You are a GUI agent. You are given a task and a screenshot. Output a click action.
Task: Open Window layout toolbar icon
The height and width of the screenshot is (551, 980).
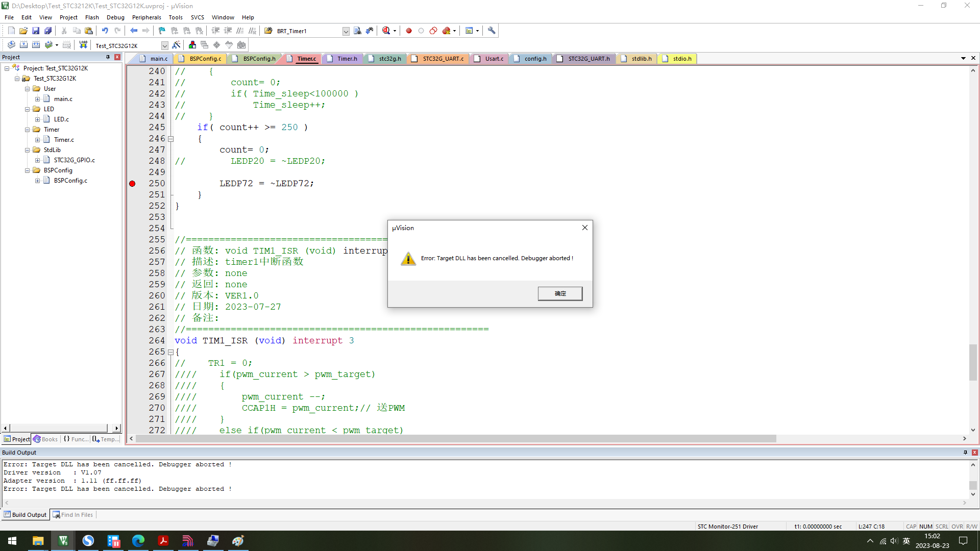coord(469,31)
